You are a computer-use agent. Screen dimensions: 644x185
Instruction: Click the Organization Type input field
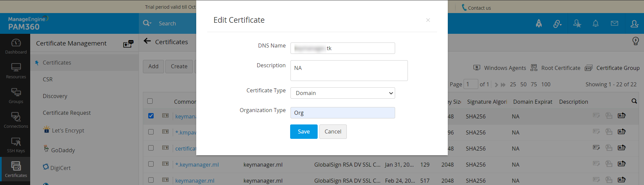342,113
